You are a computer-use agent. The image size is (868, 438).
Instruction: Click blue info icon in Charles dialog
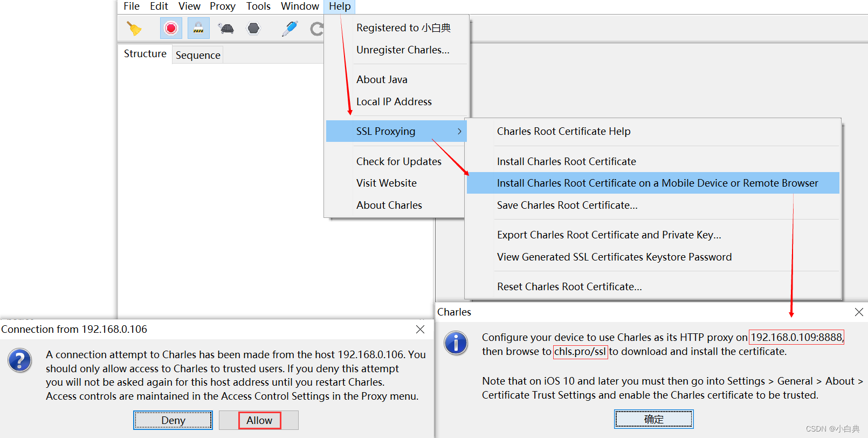(456, 343)
